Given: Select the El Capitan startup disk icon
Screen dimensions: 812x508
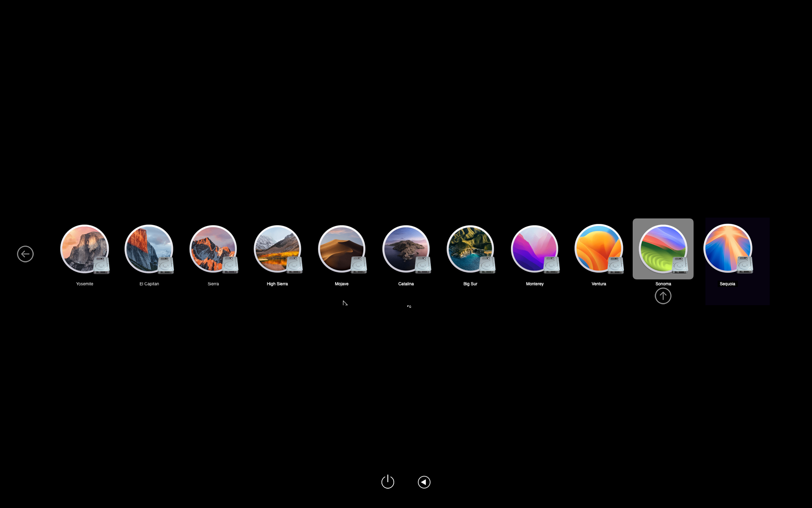Looking at the screenshot, I should coord(149,249).
